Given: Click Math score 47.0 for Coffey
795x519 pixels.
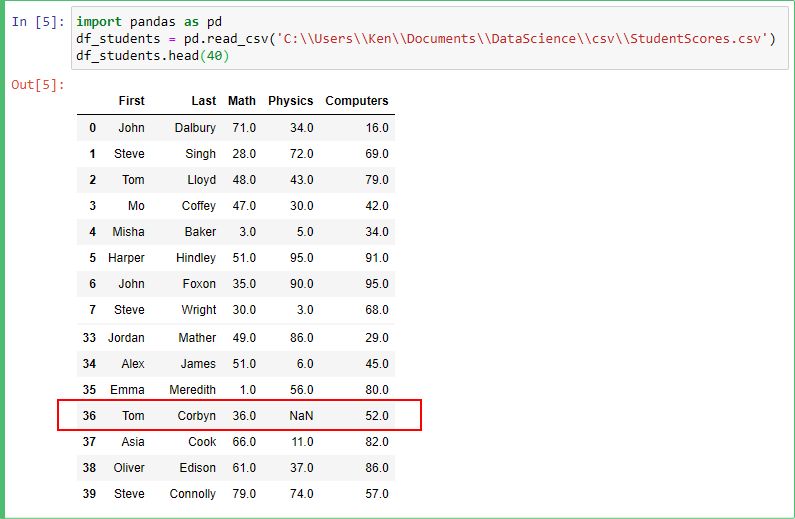Looking at the screenshot, I should pyautogui.click(x=244, y=206).
